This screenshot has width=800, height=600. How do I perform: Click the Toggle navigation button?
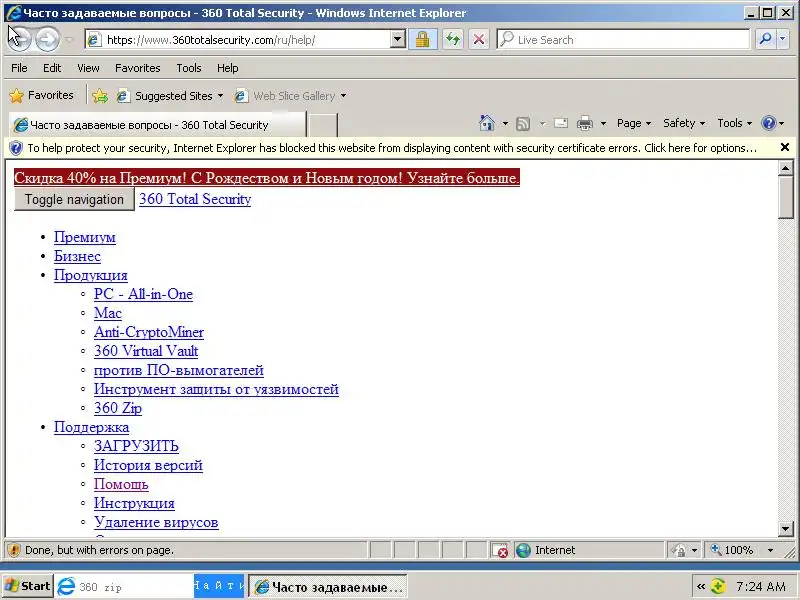pyautogui.click(x=74, y=199)
